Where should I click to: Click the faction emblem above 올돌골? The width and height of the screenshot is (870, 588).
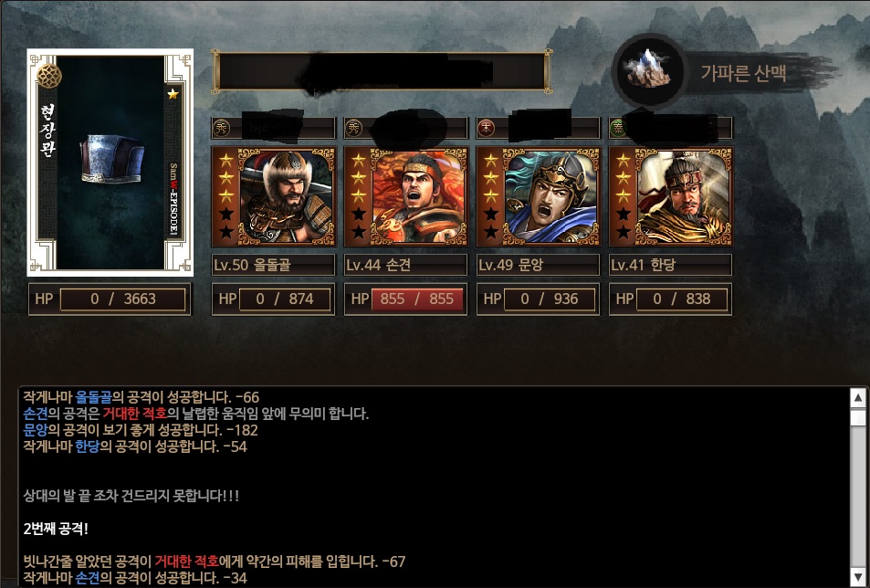222,129
